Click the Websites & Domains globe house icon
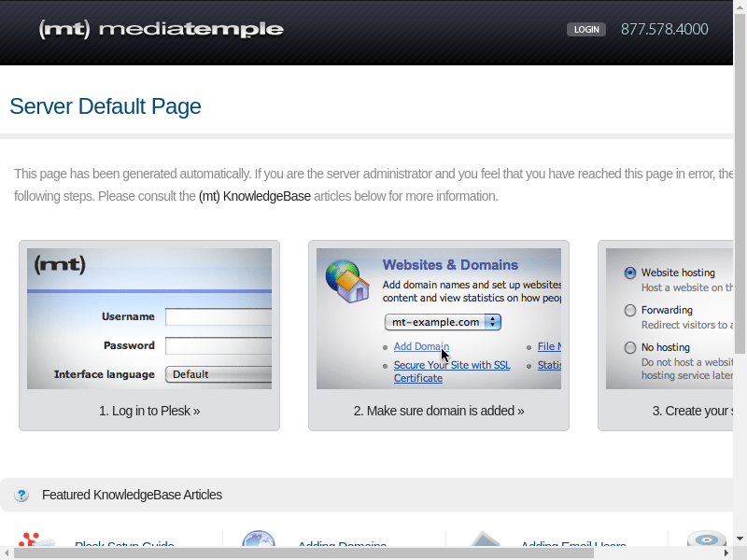 346,280
